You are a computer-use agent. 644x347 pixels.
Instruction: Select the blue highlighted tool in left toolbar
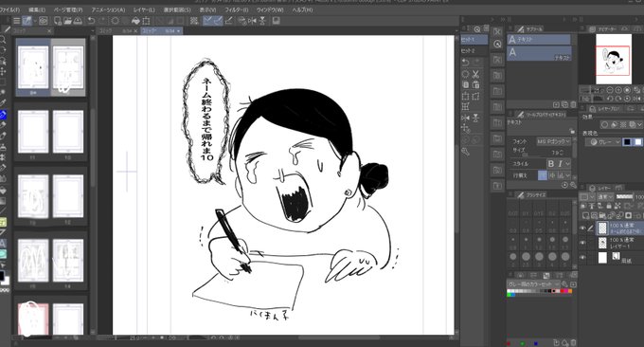coord(3,115)
